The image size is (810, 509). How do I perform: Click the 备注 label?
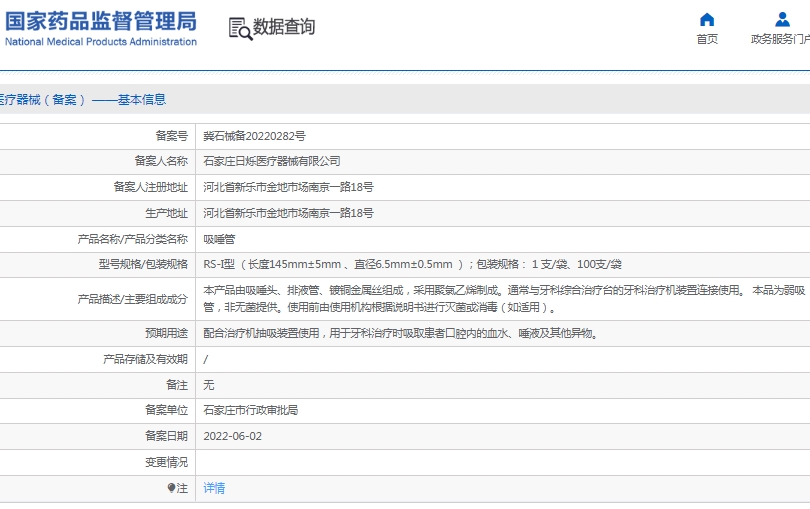point(177,385)
